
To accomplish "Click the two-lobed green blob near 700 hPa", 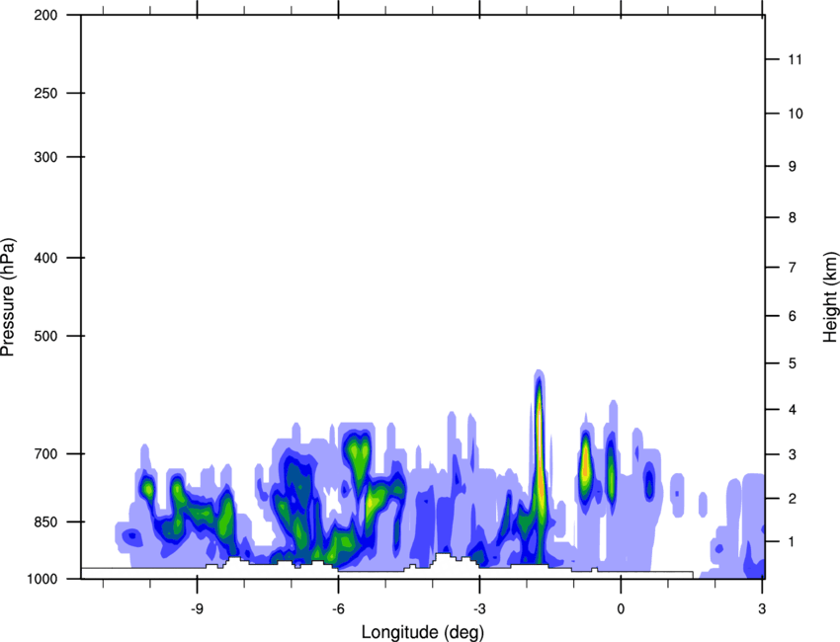I will [x=358, y=458].
